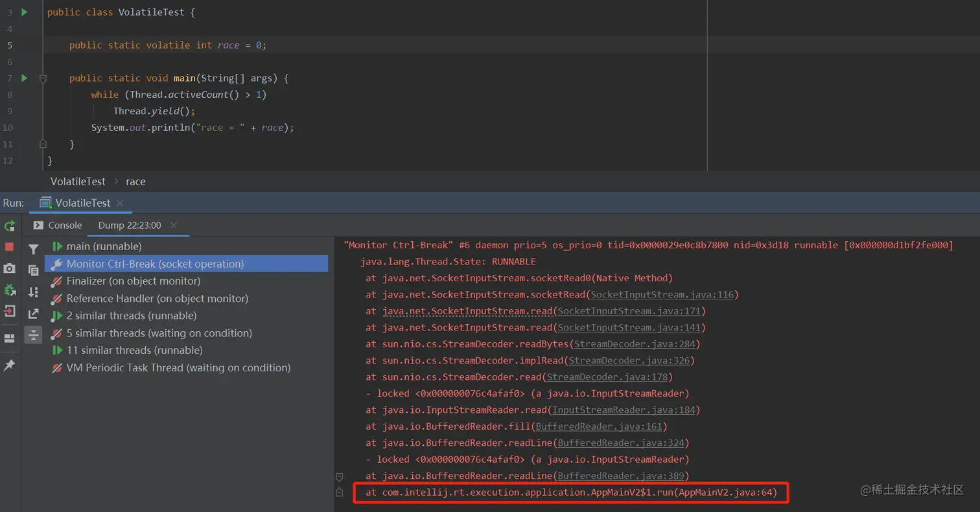980x512 pixels.
Task: Open the StreamDecoder.java:326 link
Action: click(x=629, y=360)
